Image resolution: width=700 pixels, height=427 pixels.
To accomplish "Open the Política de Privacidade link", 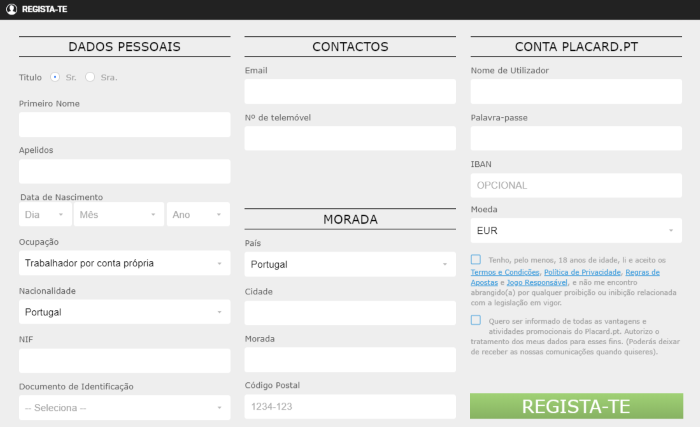I will (x=582, y=272).
